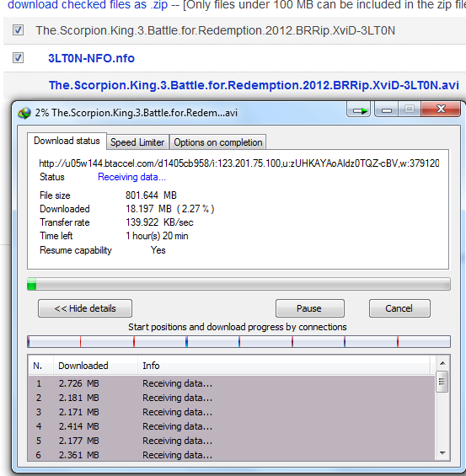The width and height of the screenshot is (466, 476).
Task: Click the Info column header
Action: [x=284, y=366]
